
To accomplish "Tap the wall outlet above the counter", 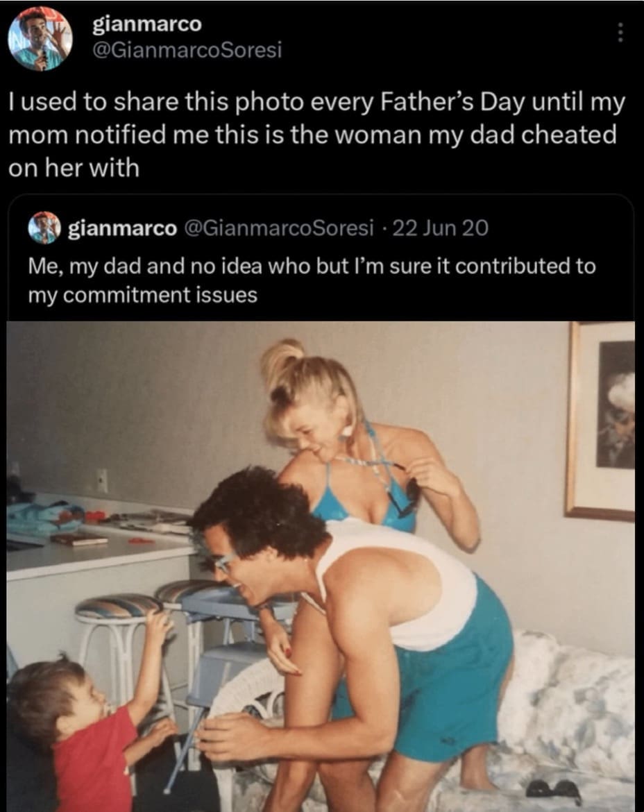I will click(102, 480).
